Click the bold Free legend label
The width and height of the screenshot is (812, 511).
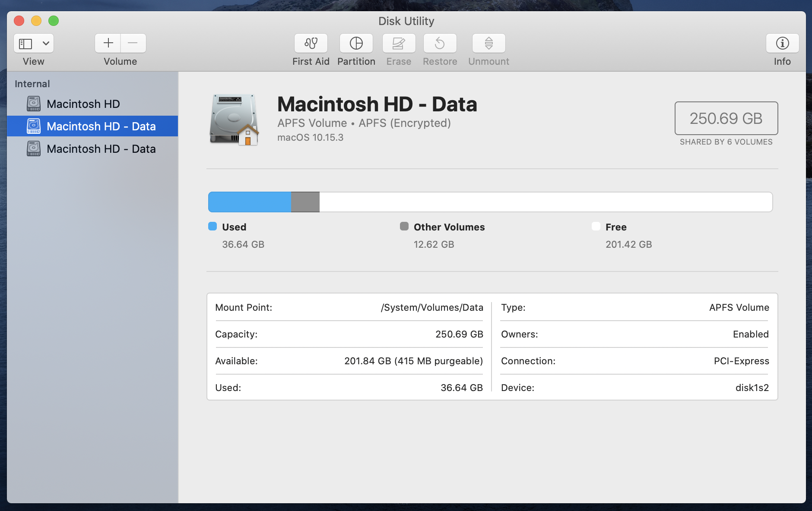pos(616,227)
